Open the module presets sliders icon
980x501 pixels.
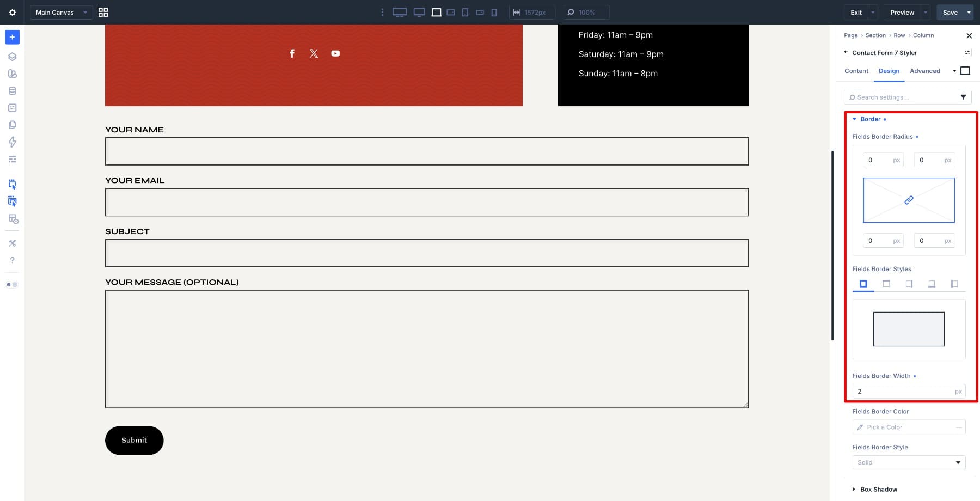click(x=967, y=53)
